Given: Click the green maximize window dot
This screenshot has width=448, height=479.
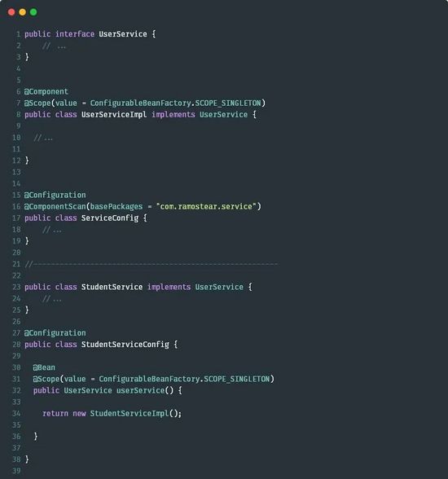Looking at the screenshot, I should [x=33, y=12].
